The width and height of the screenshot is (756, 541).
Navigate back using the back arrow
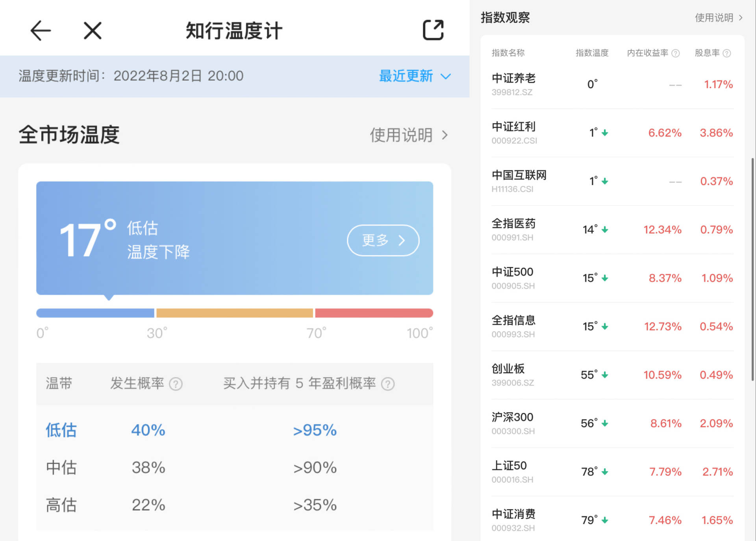[41, 30]
